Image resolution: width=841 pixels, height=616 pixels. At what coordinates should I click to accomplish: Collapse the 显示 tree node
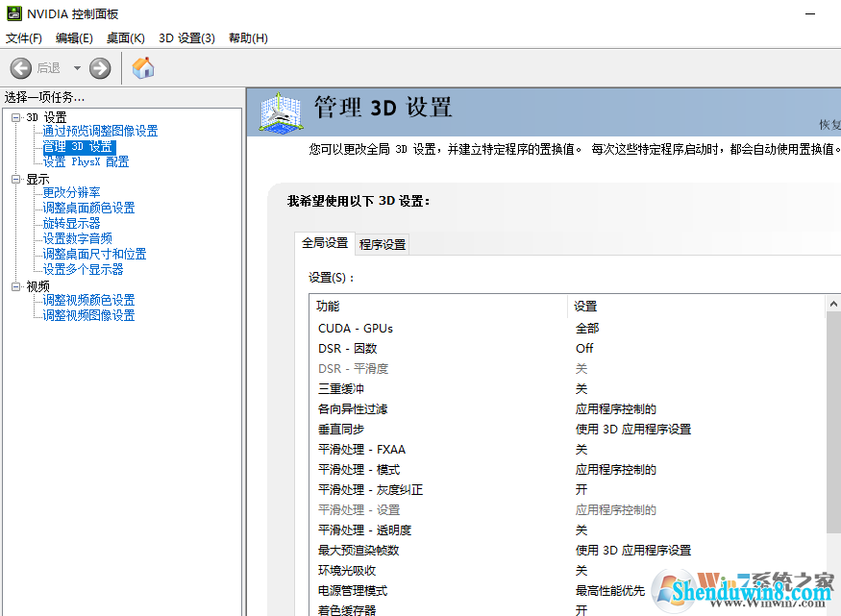[16, 179]
